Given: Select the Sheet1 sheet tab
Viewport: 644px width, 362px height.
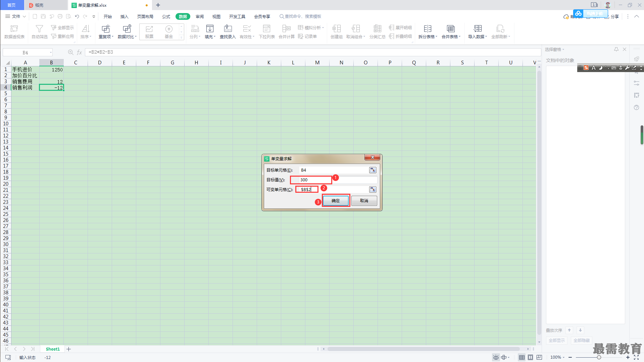Looking at the screenshot, I should [53, 349].
